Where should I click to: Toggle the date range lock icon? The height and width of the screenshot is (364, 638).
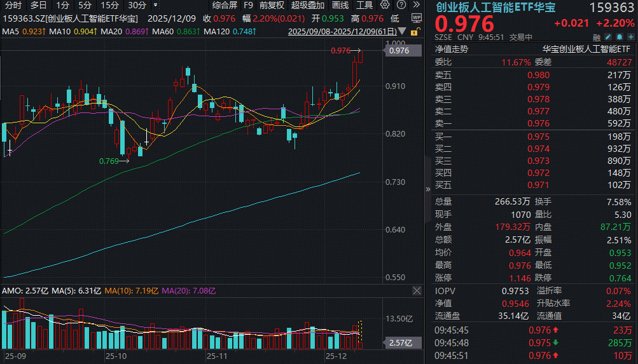pyautogui.click(x=415, y=31)
